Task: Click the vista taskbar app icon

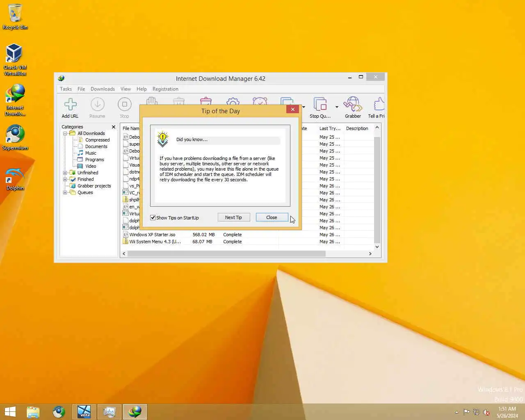Action: [84, 412]
